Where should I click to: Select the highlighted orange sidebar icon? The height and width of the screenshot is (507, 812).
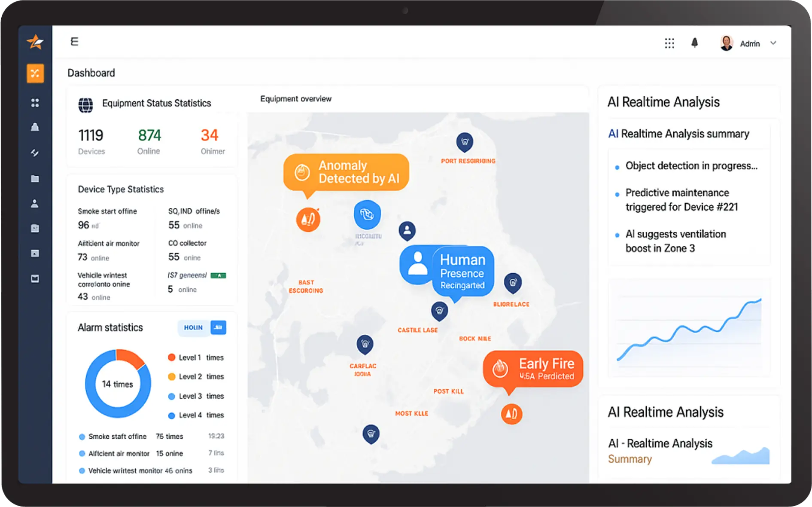(35, 73)
